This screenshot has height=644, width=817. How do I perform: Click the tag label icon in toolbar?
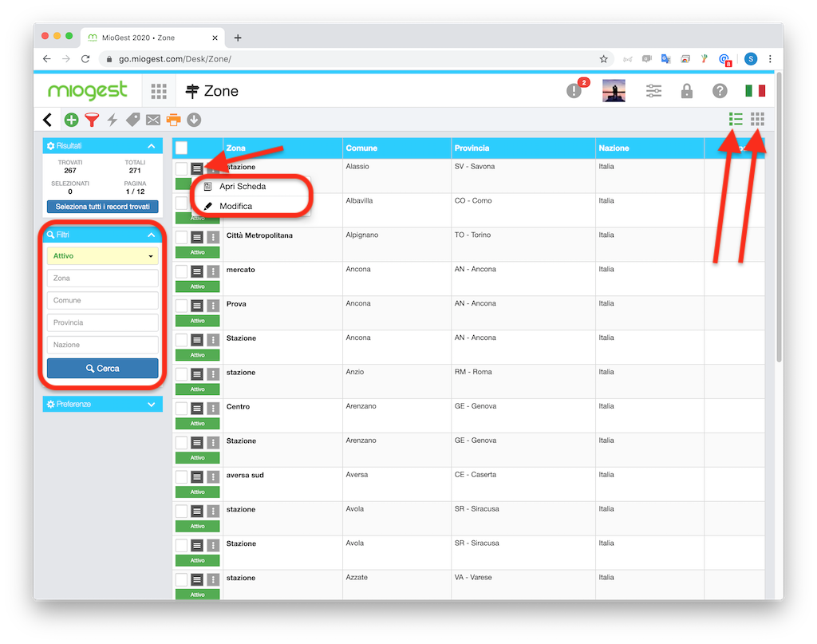(x=133, y=120)
